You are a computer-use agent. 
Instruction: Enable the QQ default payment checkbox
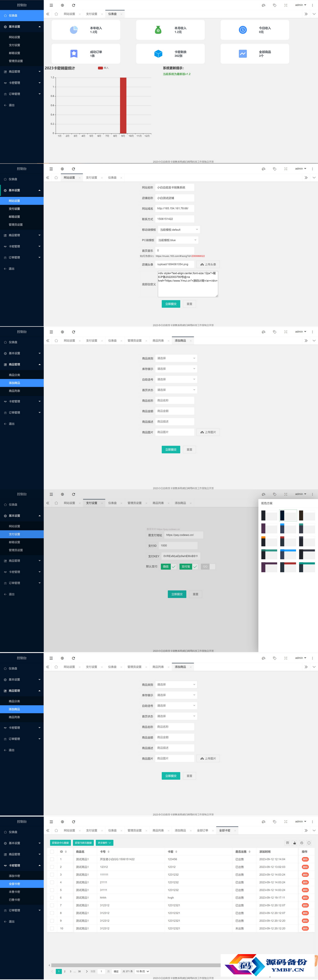(208, 567)
